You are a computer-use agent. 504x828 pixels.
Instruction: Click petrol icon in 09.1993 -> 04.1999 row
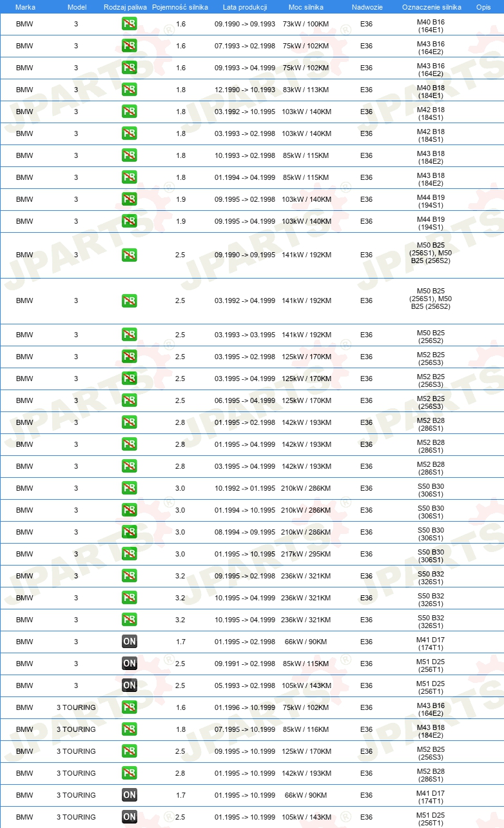pos(129,68)
